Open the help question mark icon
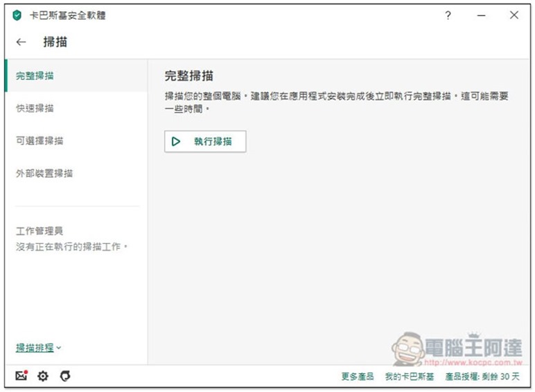The image size is (535, 392). 448,15
